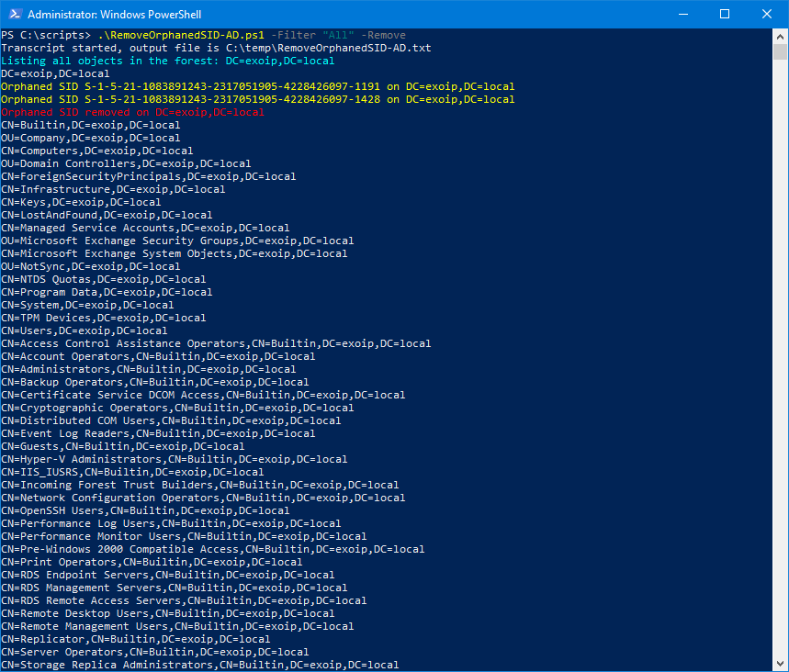Click the 'CN=RDS Endpoint Servers' line
This screenshot has height=672, width=789.
click(167, 575)
